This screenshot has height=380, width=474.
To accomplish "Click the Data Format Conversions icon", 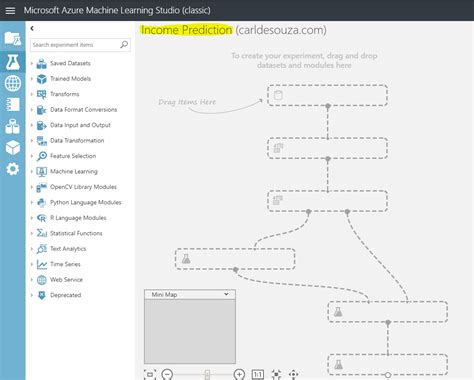I will [x=41, y=110].
